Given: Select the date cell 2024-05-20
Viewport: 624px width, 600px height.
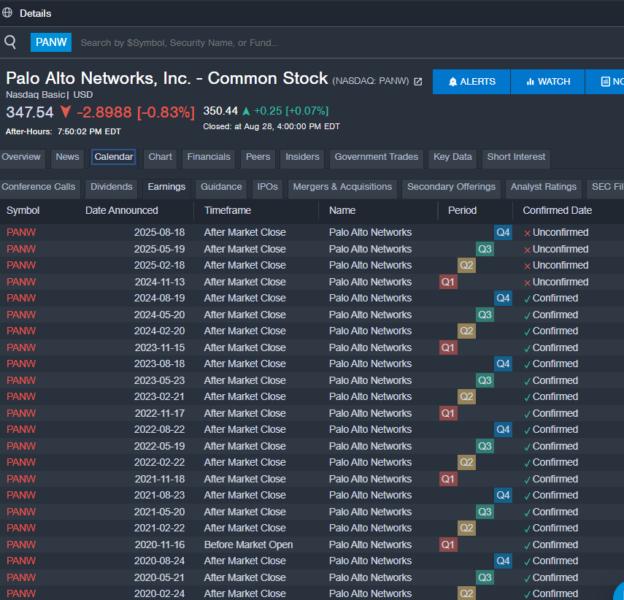Looking at the screenshot, I should click(x=159, y=315).
